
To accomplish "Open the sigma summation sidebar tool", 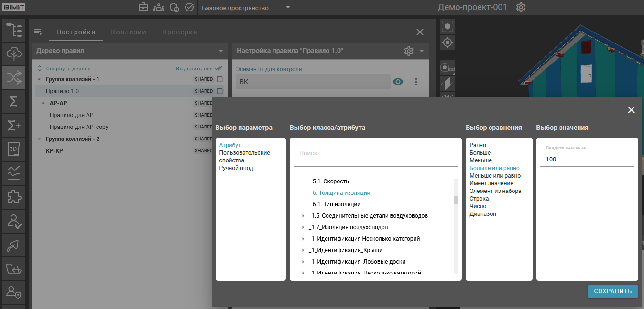I will click(x=14, y=102).
